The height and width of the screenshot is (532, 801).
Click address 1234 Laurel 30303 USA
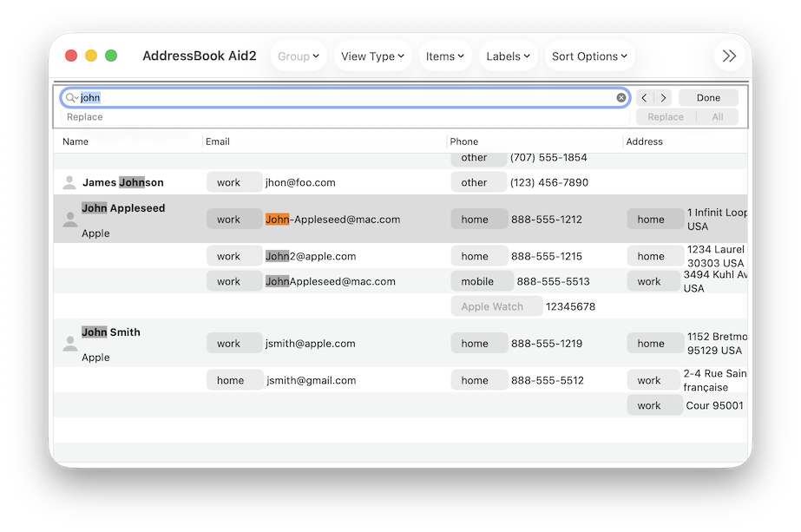click(x=716, y=256)
